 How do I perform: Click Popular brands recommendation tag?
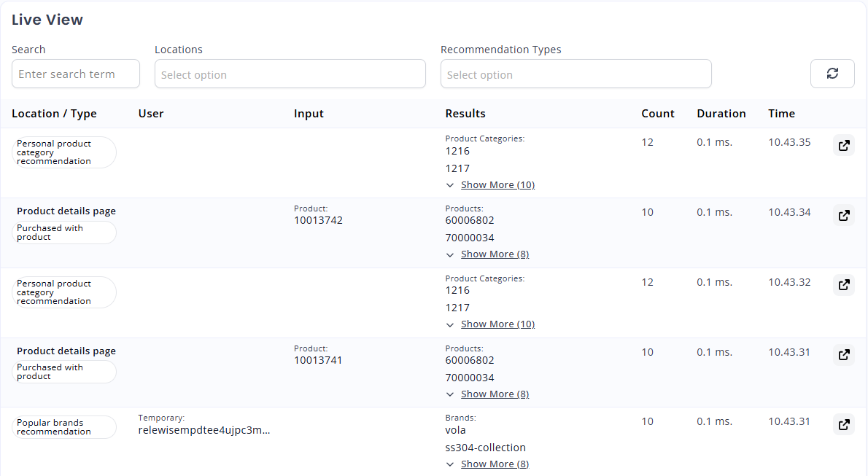point(63,427)
